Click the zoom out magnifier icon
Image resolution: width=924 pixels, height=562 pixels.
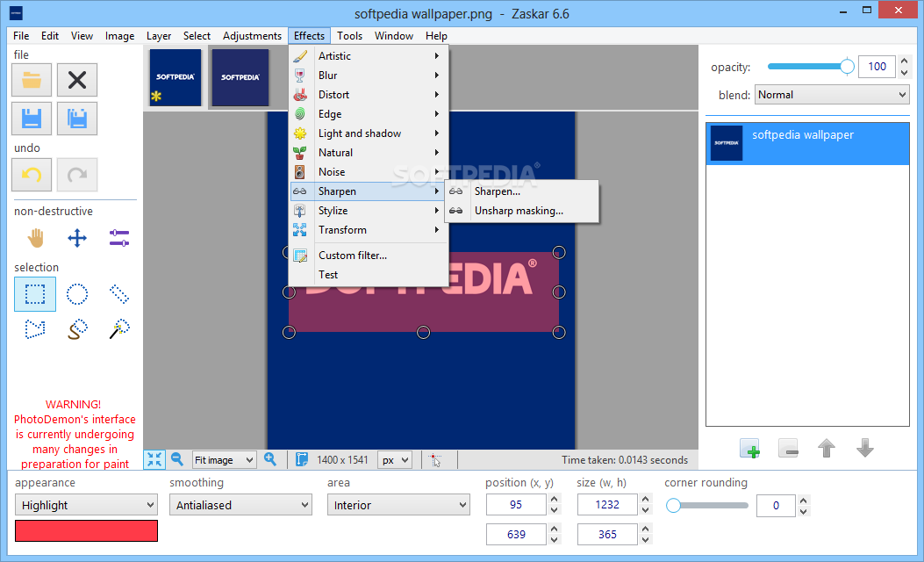176,459
